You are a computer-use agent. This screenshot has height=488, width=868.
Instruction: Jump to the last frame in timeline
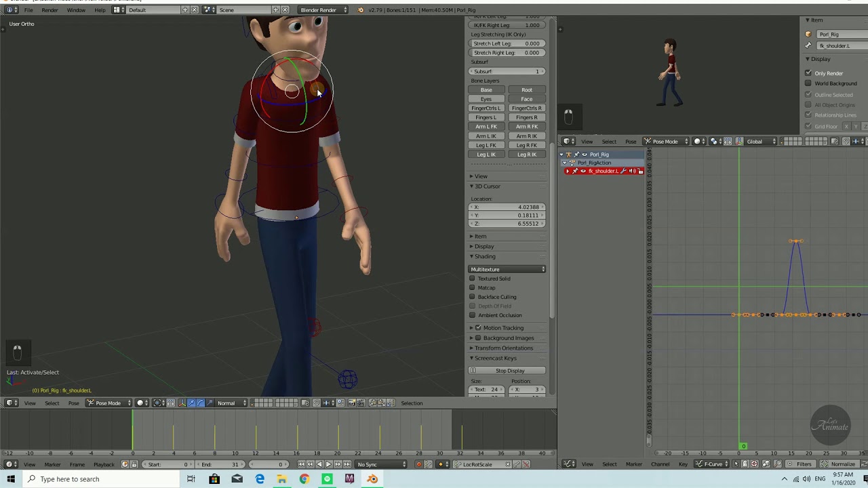click(347, 464)
